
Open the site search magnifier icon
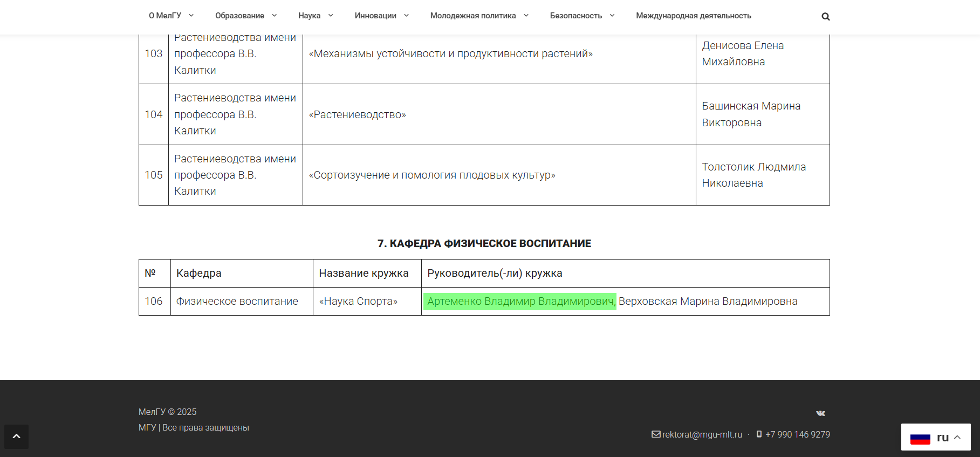pyautogui.click(x=825, y=17)
